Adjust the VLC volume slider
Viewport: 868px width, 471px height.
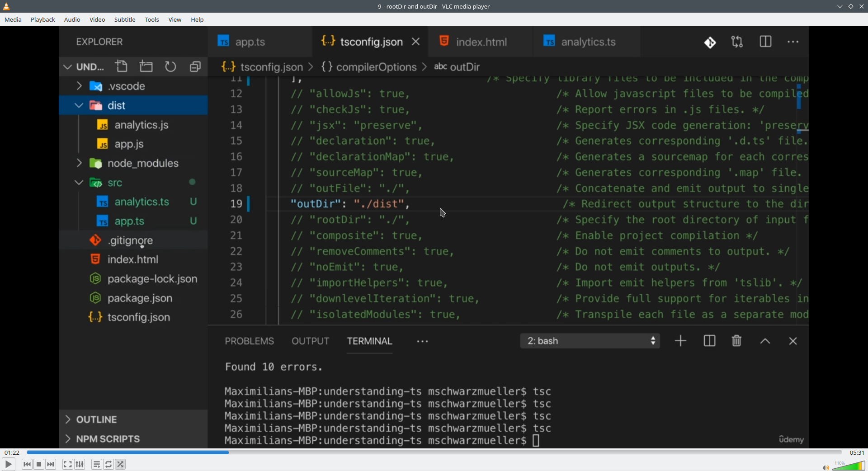tap(849, 466)
